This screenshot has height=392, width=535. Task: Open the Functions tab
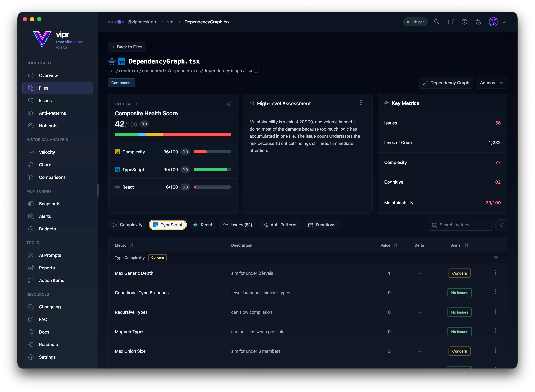click(322, 225)
